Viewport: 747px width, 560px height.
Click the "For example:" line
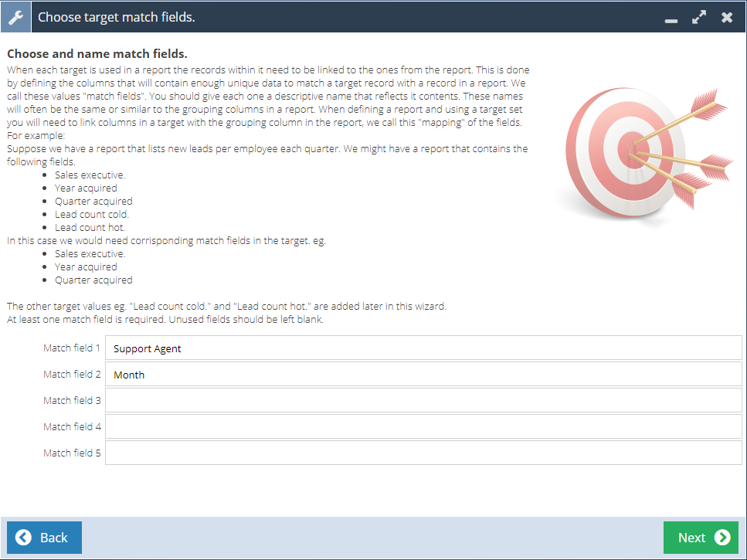pyautogui.click(x=36, y=136)
